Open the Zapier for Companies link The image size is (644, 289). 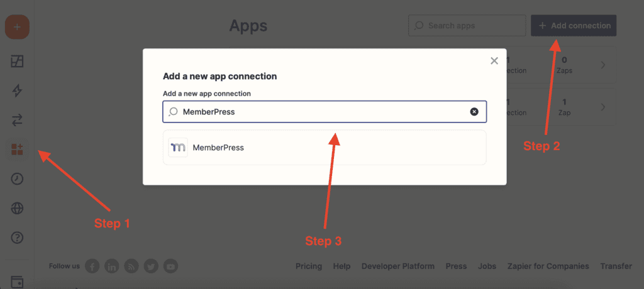(548, 266)
